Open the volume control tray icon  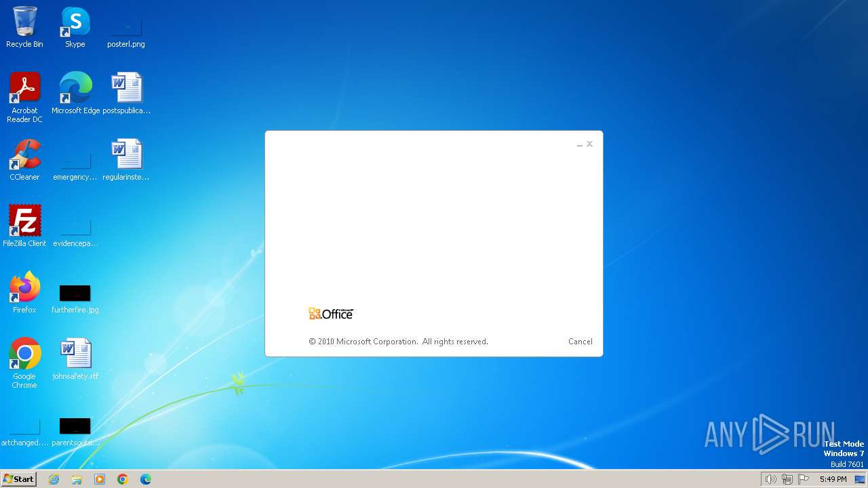[770, 479]
